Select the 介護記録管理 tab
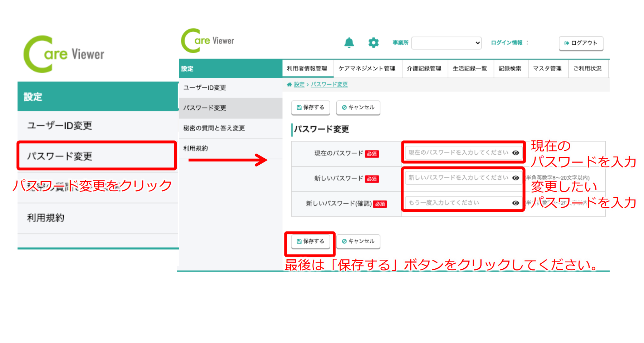Viewport: 644px width, 343px height. coord(424,69)
